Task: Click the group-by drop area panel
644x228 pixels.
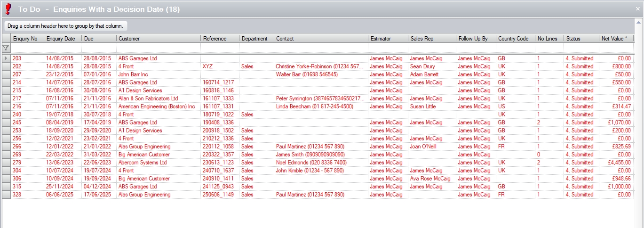Action: (x=65, y=26)
